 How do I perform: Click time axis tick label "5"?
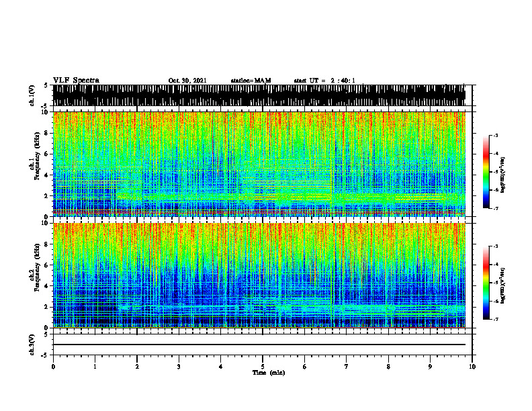tap(263, 367)
